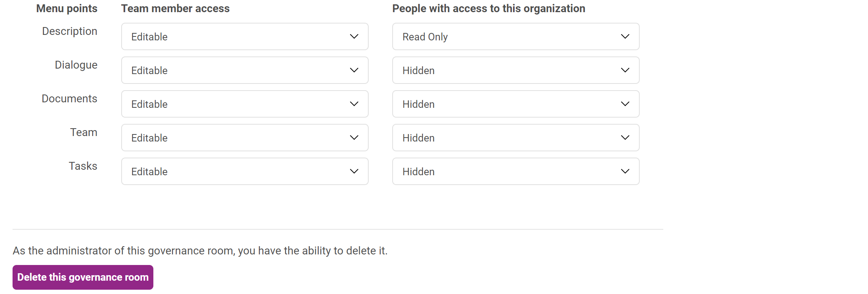
Task: Click the Menu points column header
Action: (x=67, y=9)
